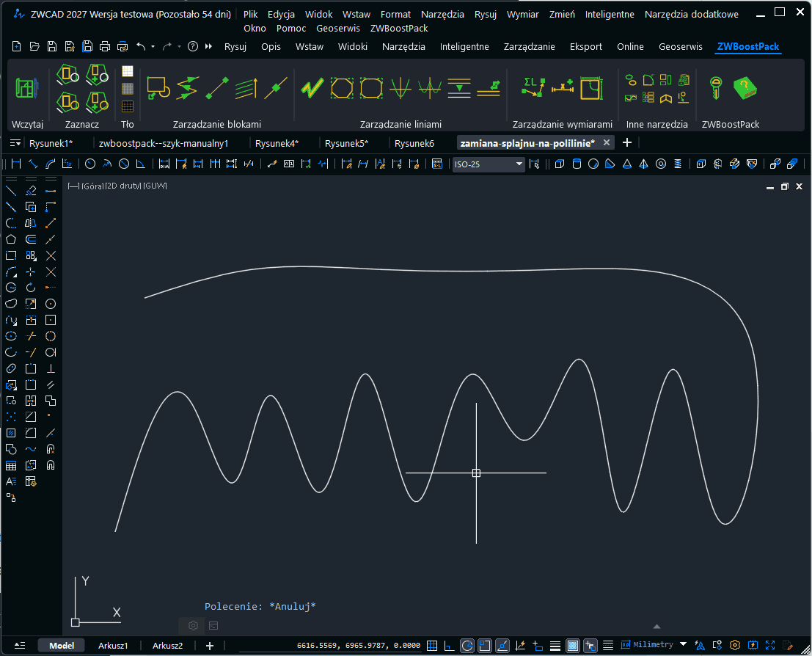
Task: Add a new drawing tab with plus button
Action: (x=626, y=142)
